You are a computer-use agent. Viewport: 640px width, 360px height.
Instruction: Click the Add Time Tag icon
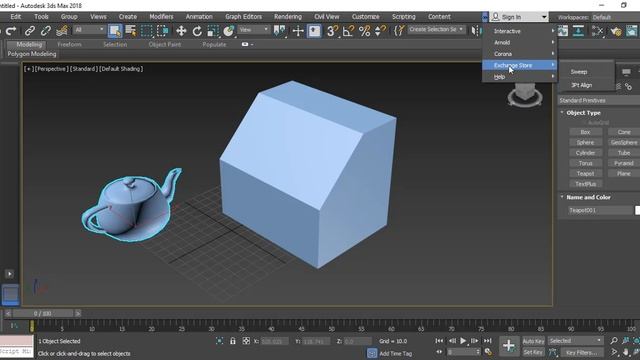[x=372, y=353]
